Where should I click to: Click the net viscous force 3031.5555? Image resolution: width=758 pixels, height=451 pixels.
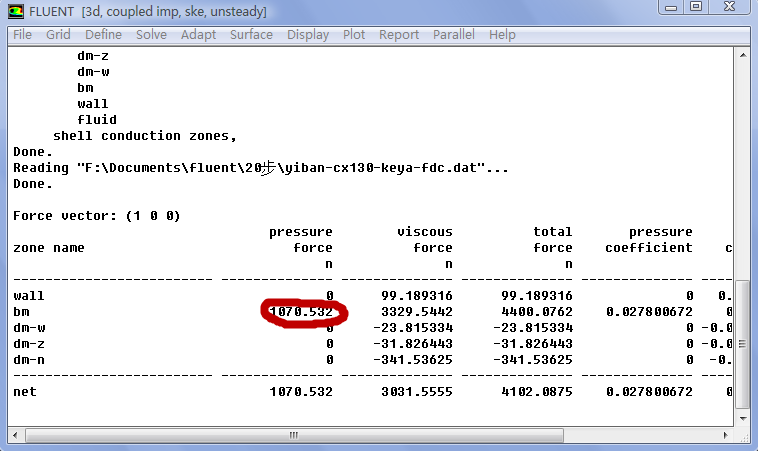click(x=417, y=392)
